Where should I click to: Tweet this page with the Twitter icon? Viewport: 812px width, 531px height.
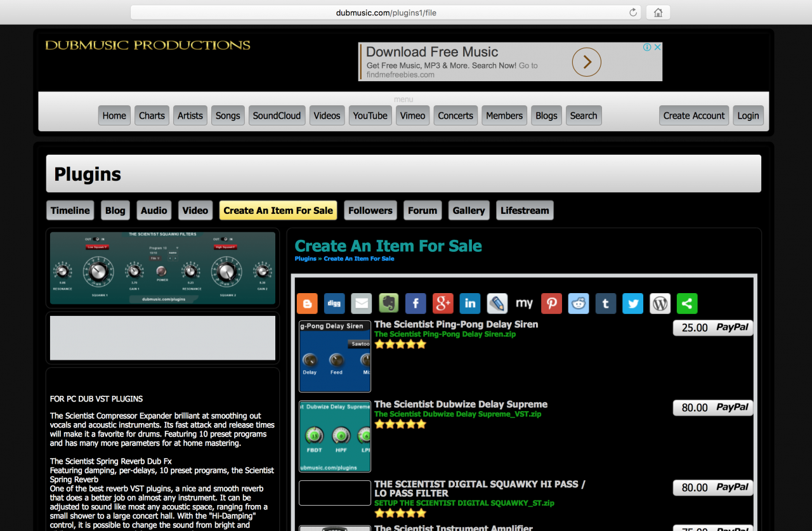(632, 303)
